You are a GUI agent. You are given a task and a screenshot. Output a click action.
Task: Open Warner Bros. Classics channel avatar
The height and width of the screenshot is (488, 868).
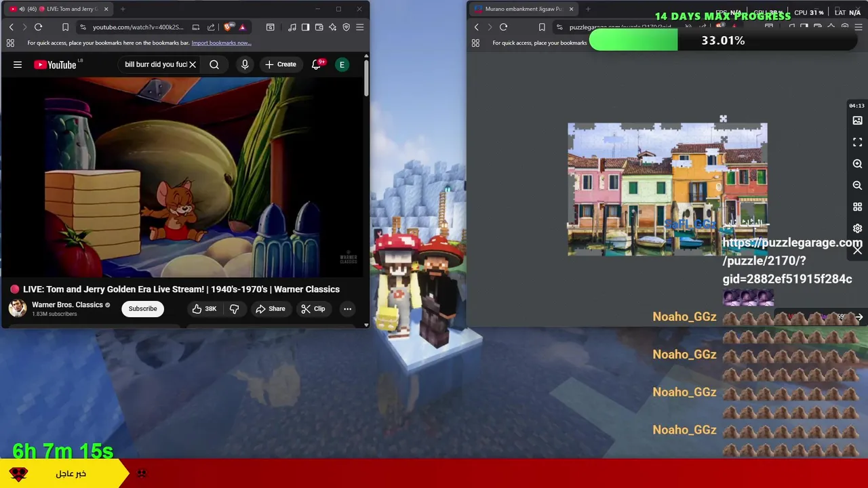[x=18, y=308]
